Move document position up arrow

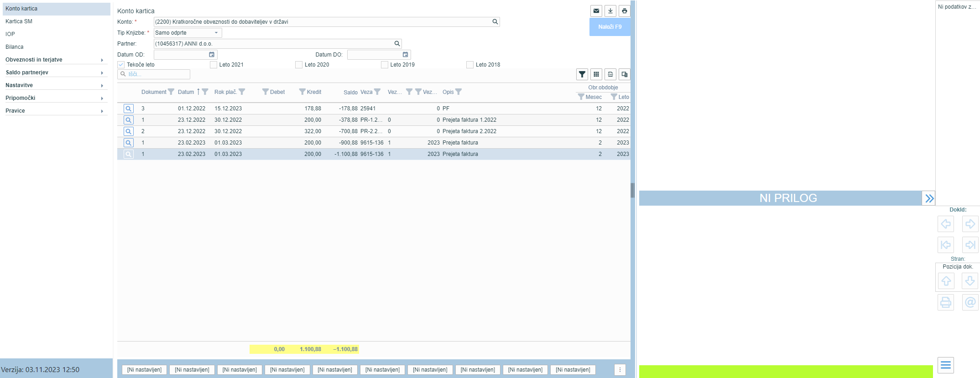tap(946, 281)
